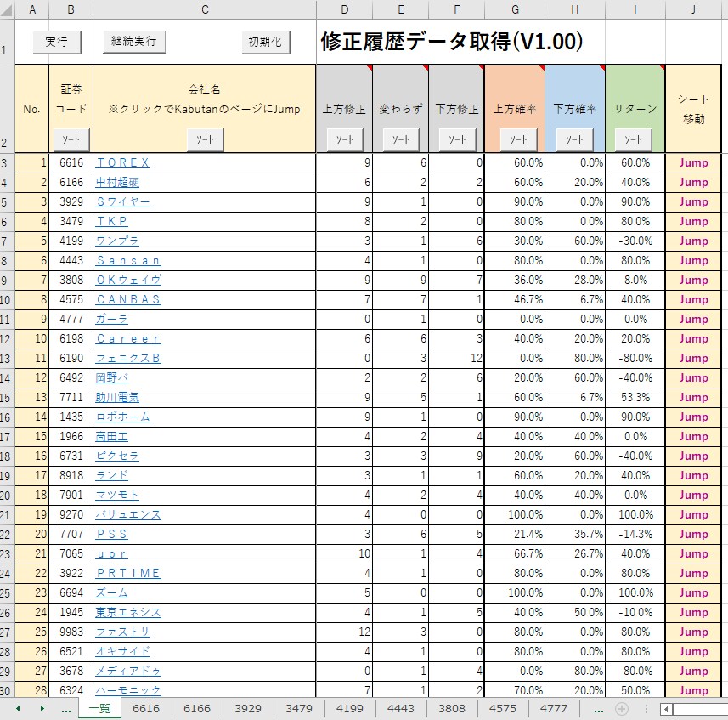Open the Ｓａｎｓａｎ company link
Image resolution: width=728 pixels, height=720 pixels.
tap(128, 260)
